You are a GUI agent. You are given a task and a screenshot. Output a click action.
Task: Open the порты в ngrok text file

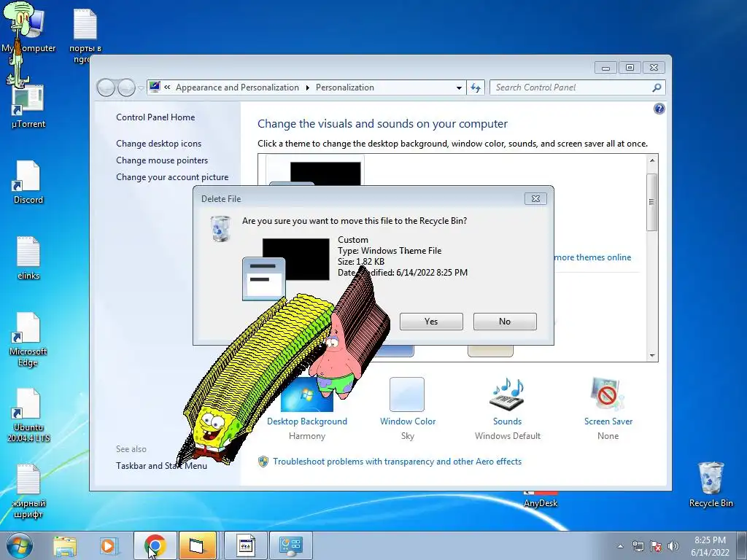pos(85,36)
